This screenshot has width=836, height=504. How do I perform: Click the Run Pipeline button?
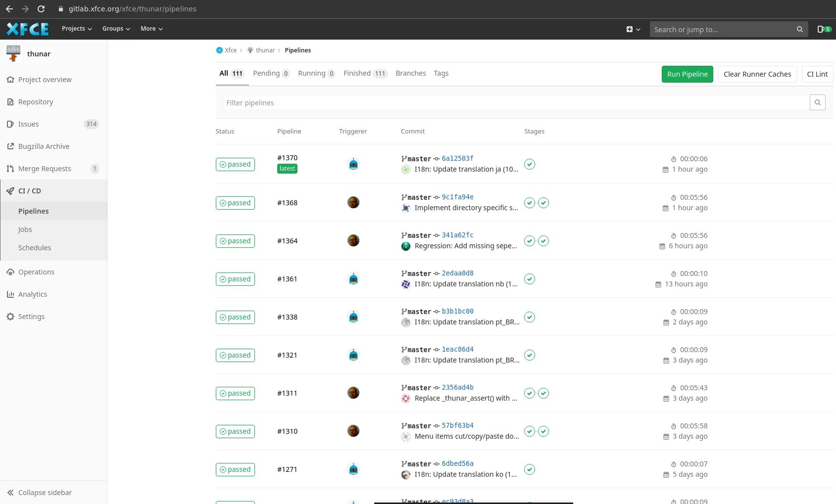point(688,74)
